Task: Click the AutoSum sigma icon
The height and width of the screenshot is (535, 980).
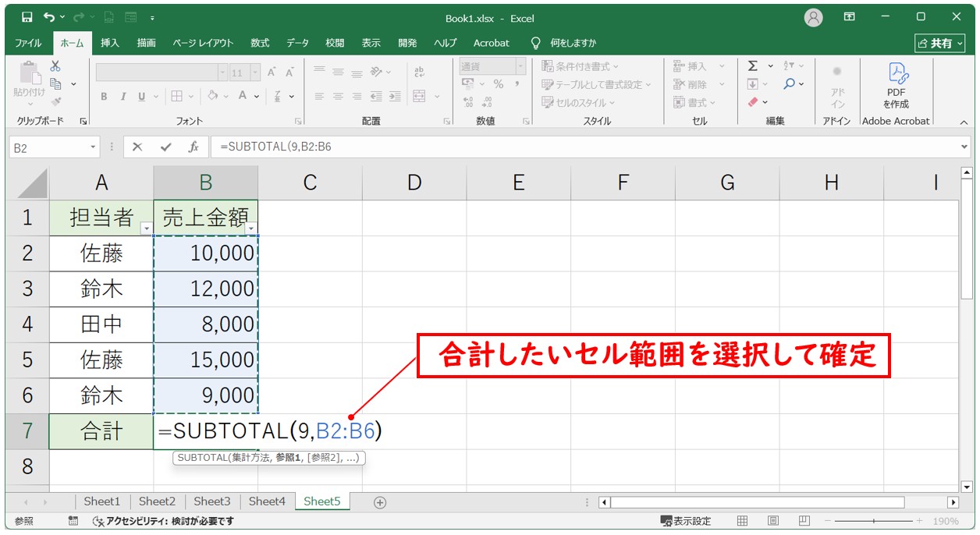Action: tap(752, 66)
